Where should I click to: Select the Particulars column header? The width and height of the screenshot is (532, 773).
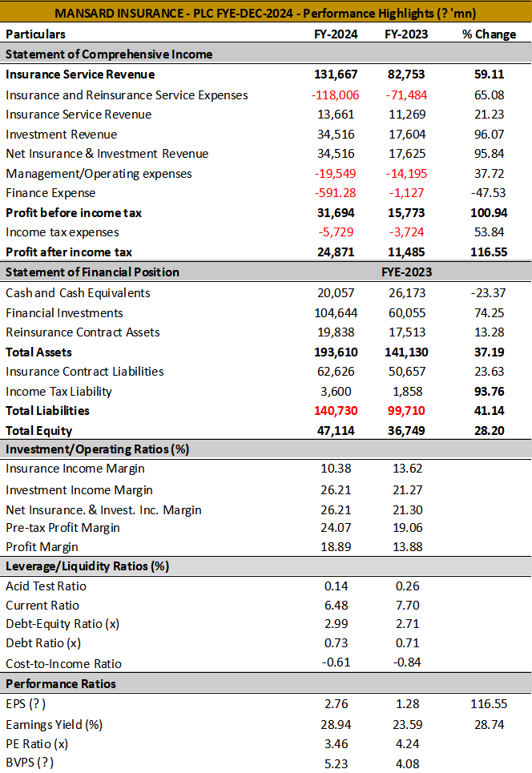click(35, 34)
